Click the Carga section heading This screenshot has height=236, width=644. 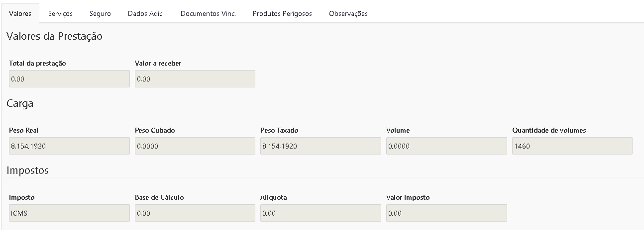tap(20, 103)
